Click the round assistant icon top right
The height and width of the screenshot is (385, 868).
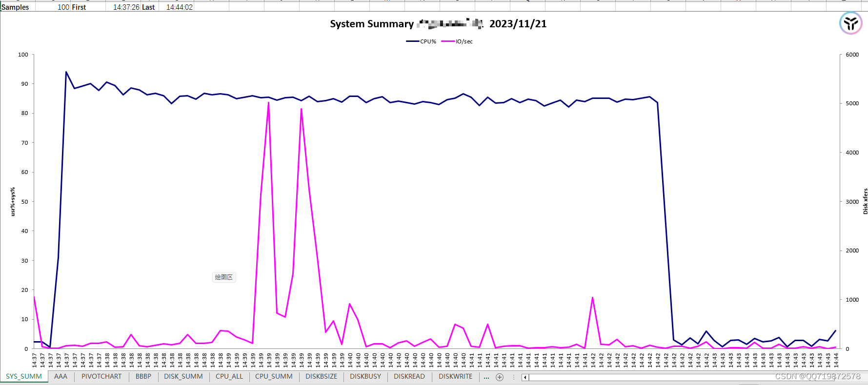[x=851, y=23]
